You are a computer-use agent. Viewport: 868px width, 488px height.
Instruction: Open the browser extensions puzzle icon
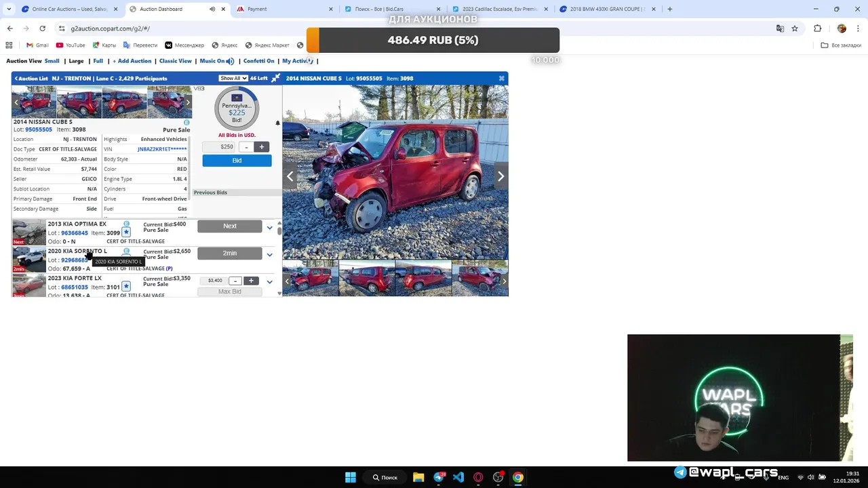tap(817, 28)
